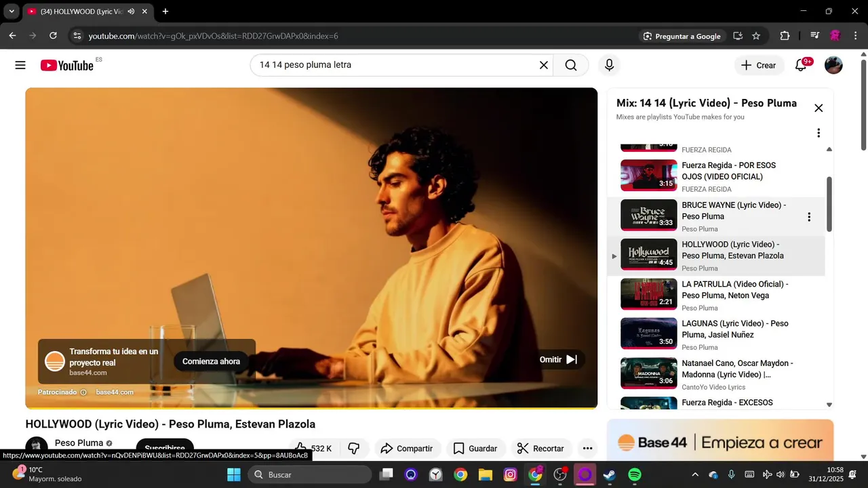Open the Chrome profile avatar
Viewport: 868px width, 488px height.
[x=835, y=36]
